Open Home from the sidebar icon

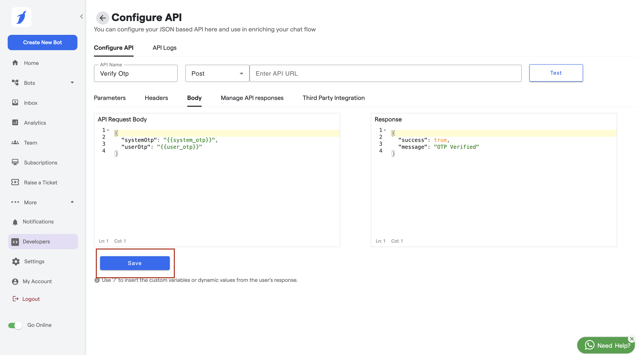pos(15,63)
